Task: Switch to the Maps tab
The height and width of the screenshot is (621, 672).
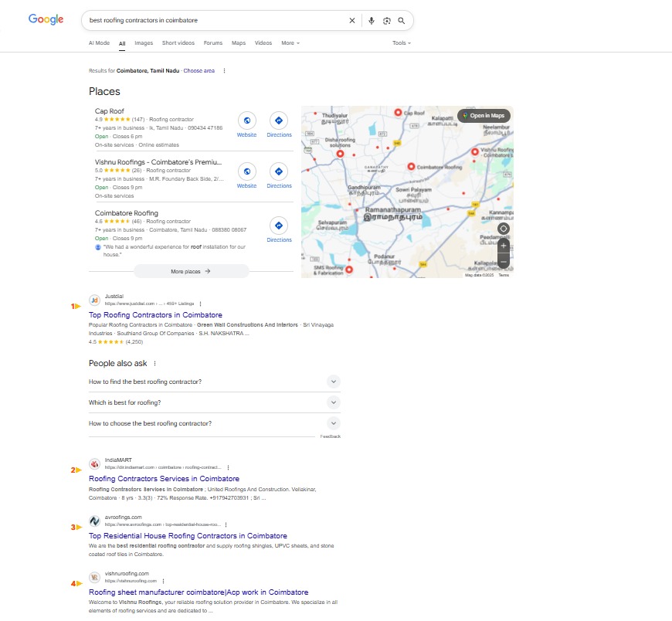Action: click(239, 43)
